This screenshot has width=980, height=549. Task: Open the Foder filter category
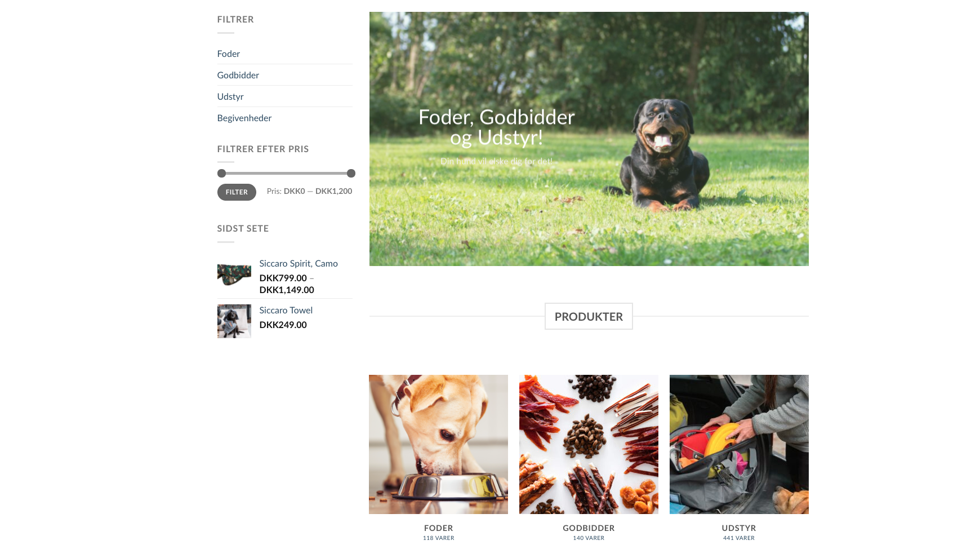click(x=228, y=54)
